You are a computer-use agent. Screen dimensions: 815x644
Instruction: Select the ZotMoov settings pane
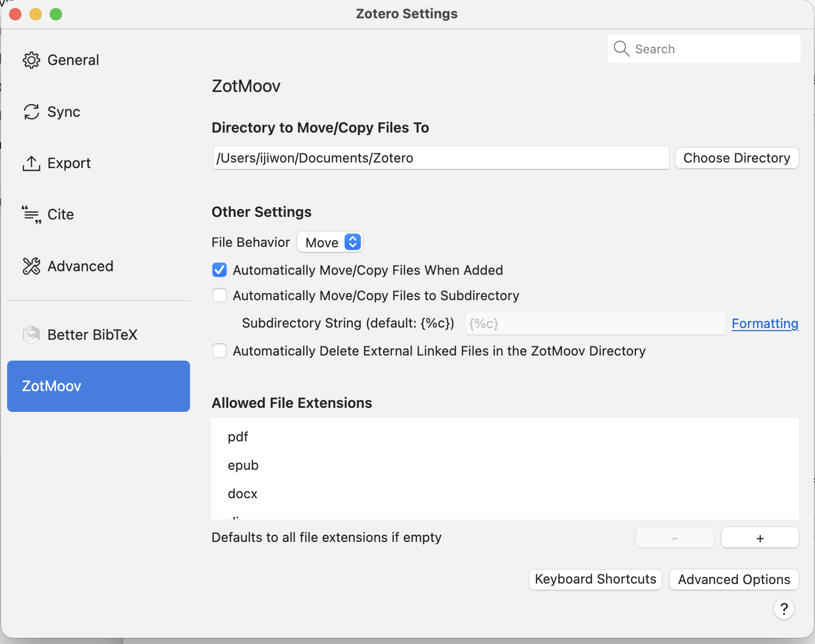tap(99, 386)
